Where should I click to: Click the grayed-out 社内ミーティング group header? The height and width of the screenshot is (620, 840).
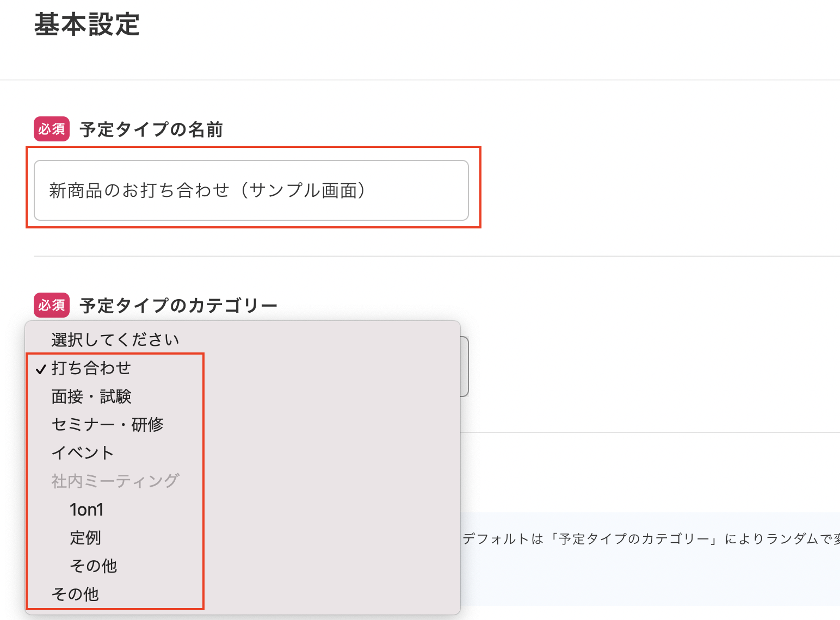tap(115, 481)
